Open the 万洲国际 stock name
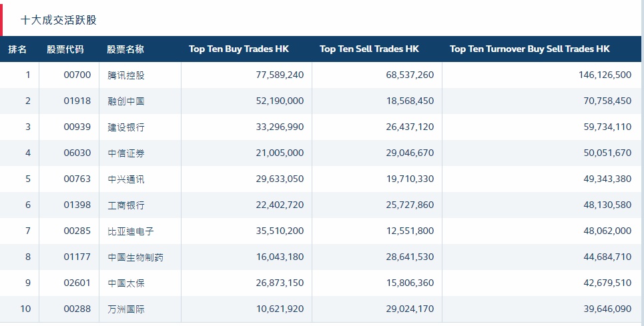This screenshot has height=326, width=644. [x=125, y=309]
